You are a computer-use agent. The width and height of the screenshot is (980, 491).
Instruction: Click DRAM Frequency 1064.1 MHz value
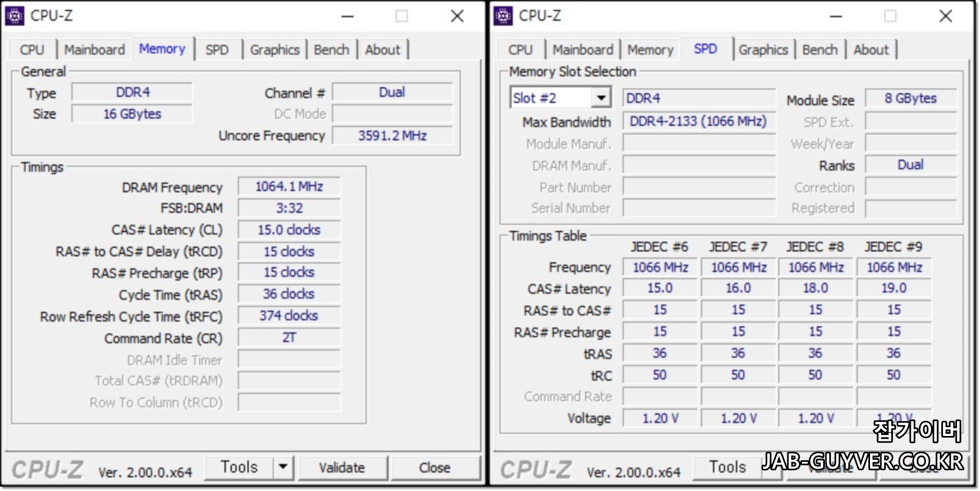pyautogui.click(x=289, y=186)
